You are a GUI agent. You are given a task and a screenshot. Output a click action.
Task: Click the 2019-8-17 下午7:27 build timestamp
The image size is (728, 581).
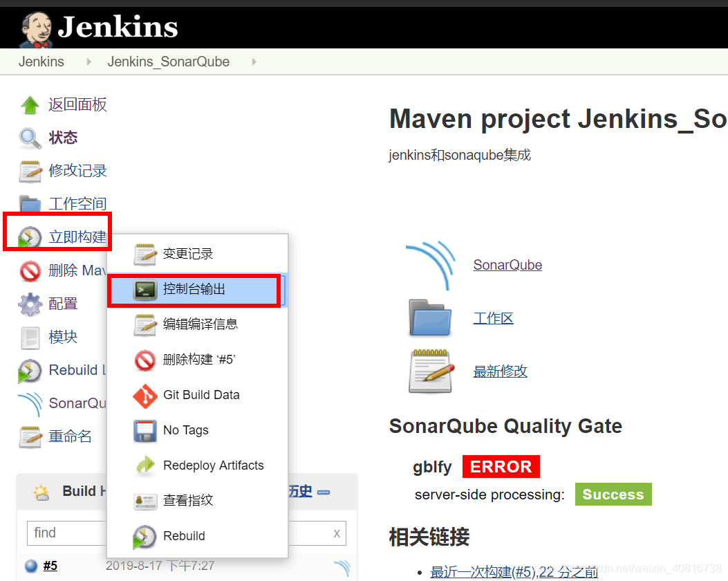click(160, 566)
